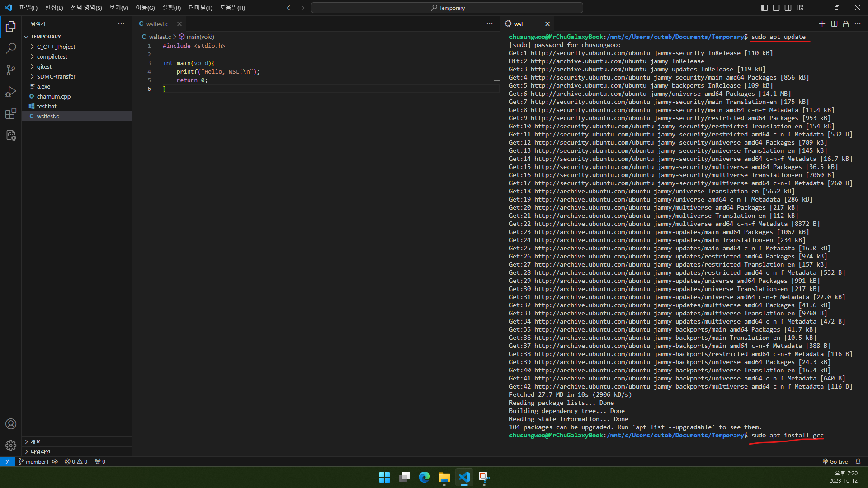Toggle the primary sidebar layout button
Image resolution: width=868 pixels, height=488 pixels.
point(764,8)
